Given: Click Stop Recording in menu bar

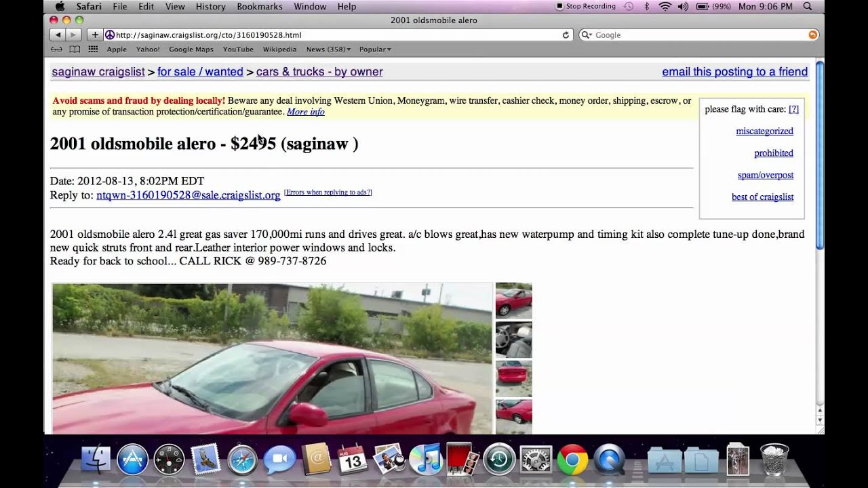Looking at the screenshot, I should click(x=585, y=6).
